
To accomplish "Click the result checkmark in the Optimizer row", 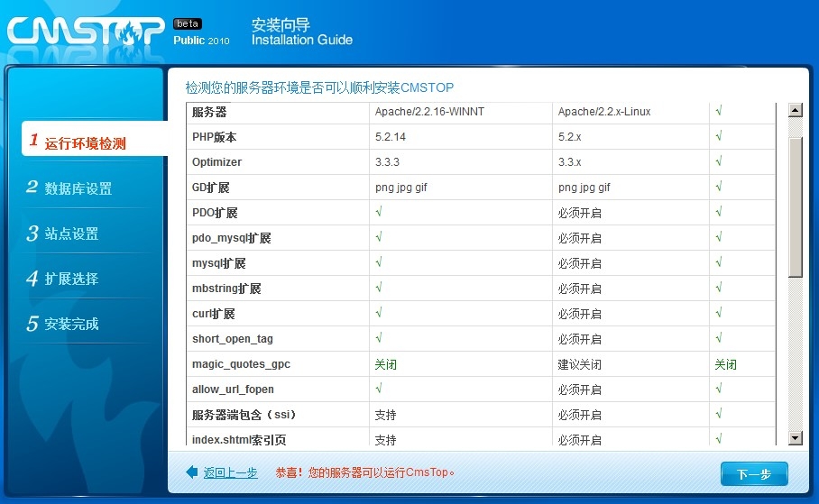I will [719, 161].
